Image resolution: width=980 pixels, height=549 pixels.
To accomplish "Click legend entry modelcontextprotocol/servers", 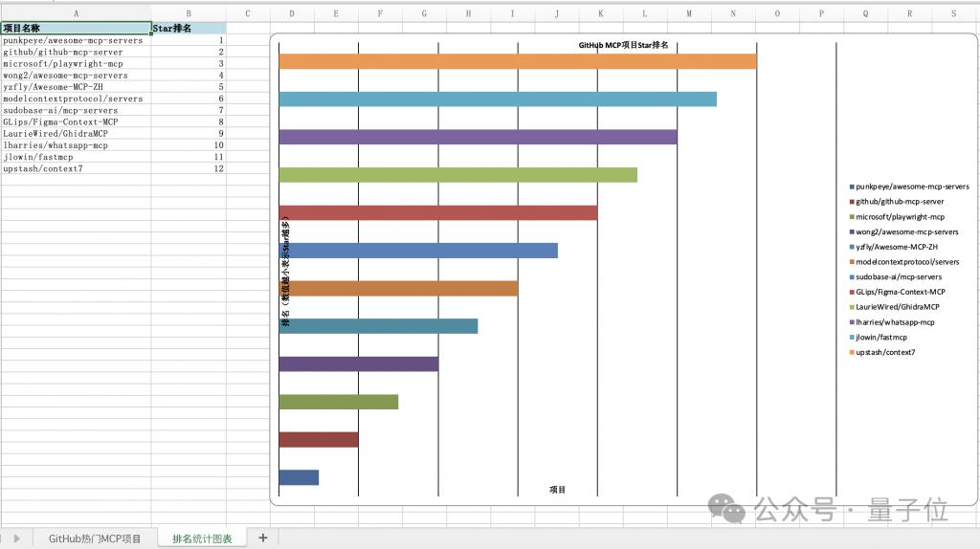I will coord(904,262).
